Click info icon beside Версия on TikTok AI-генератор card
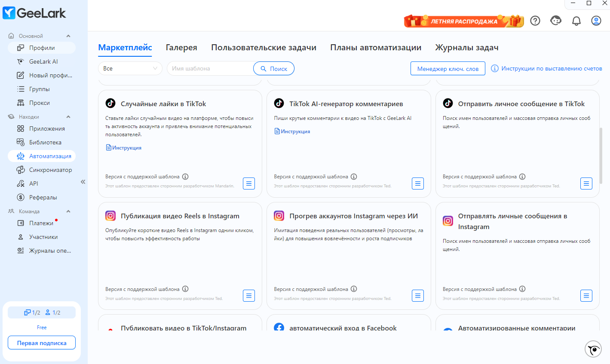 point(354,177)
